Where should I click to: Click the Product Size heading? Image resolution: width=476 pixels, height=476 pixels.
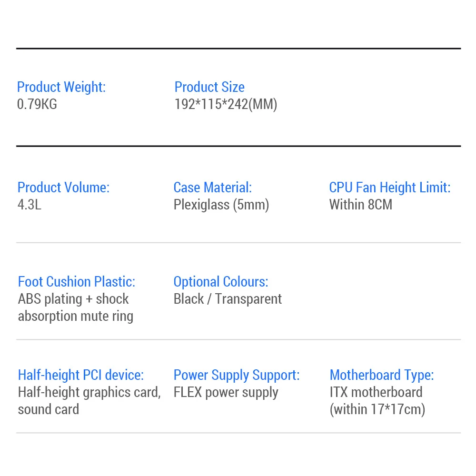[x=209, y=87]
